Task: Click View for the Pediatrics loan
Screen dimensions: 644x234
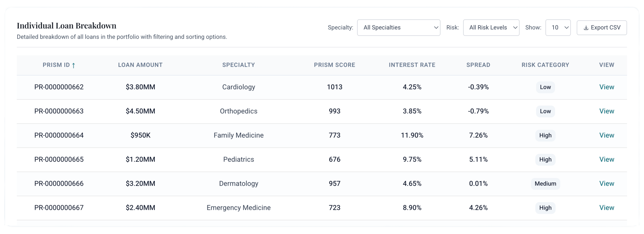Action: tap(606, 160)
